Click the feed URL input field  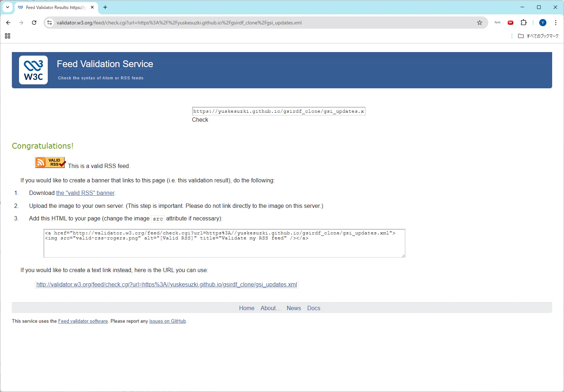click(279, 111)
